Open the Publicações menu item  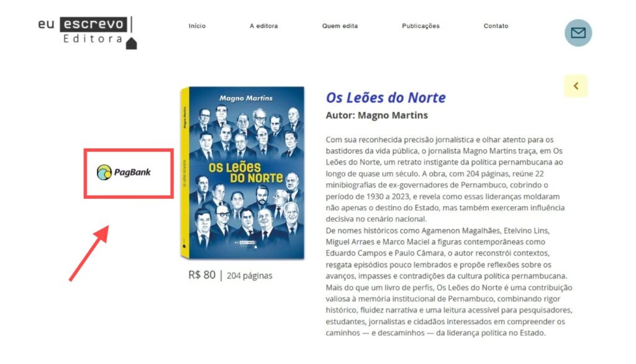pos(420,26)
